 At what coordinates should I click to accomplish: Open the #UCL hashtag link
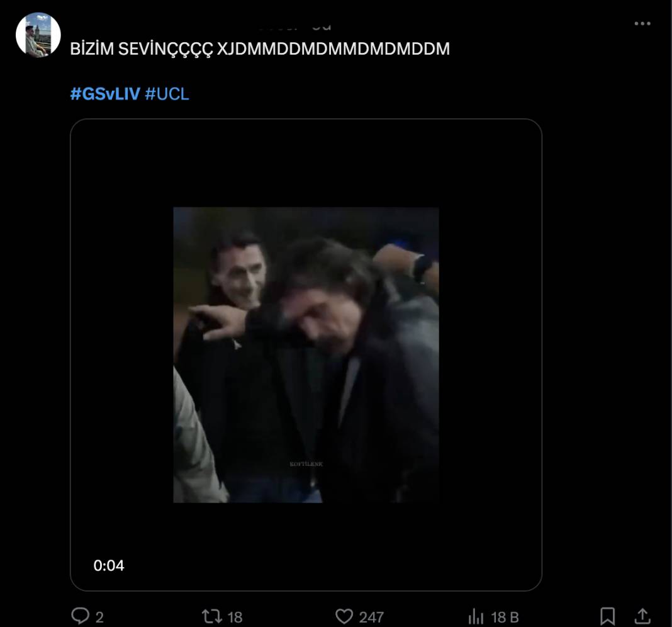tap(167, 94)
